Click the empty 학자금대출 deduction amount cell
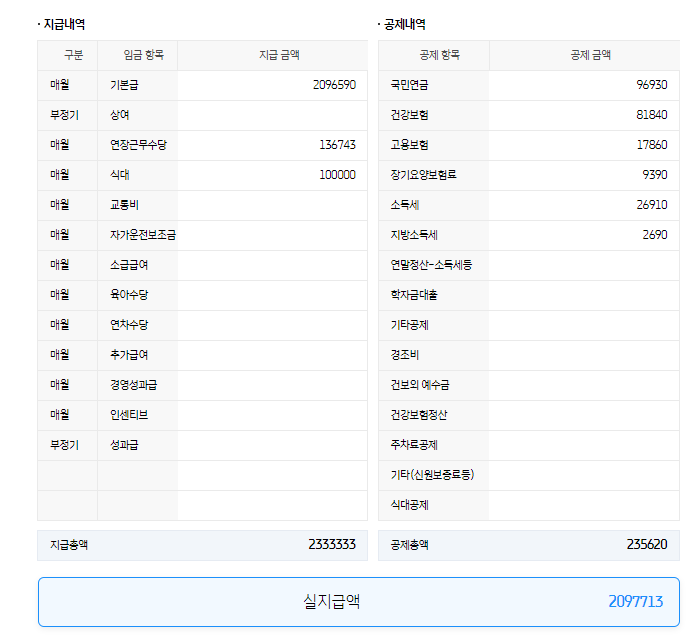The image size is (700, 636). tap(584, 295)
